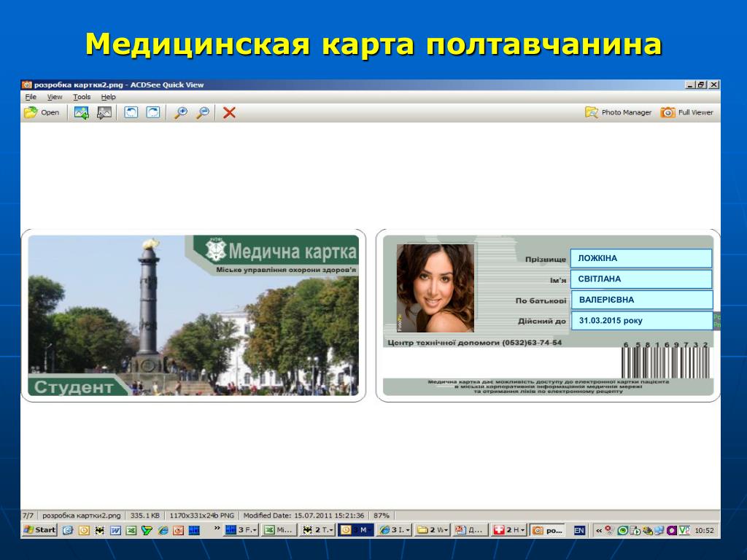Click the EN language indicator
Viewport: 747px width, 560px height.
[x=578, y=530]
